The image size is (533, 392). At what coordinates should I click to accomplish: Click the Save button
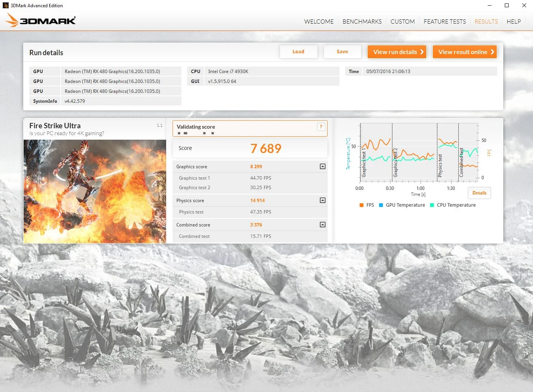(342, 52)
